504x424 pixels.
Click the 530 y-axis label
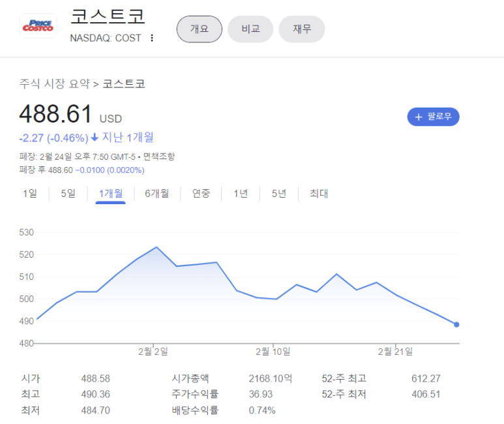click(26, 232)
